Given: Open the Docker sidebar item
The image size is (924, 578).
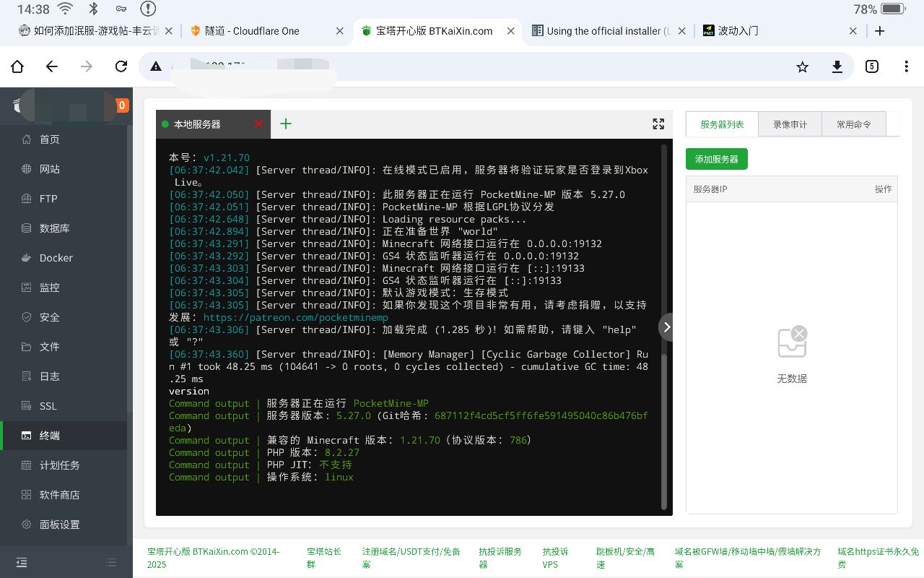Looking at the screenshot, I should point(64,258).
